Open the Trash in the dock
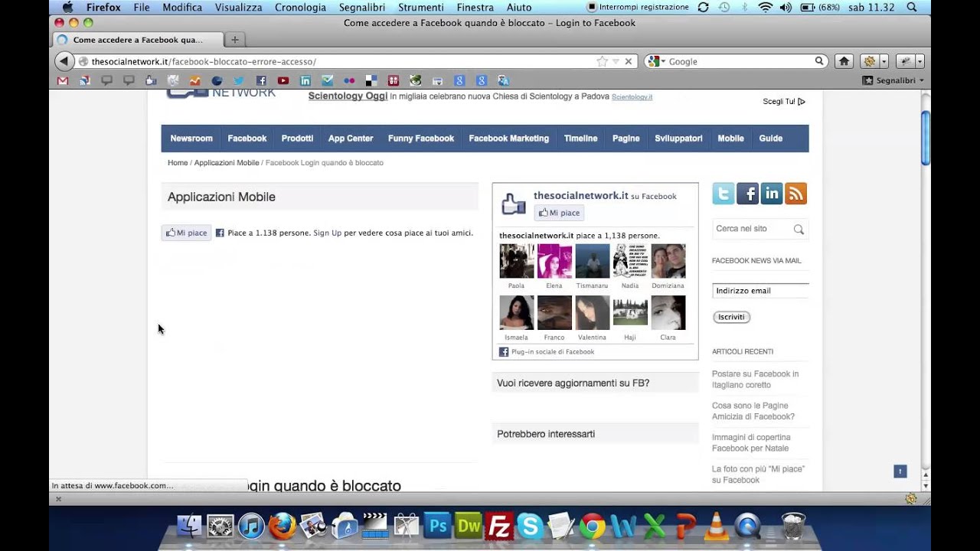The width and height of the screenshot is (980, 551). (793, 527)
